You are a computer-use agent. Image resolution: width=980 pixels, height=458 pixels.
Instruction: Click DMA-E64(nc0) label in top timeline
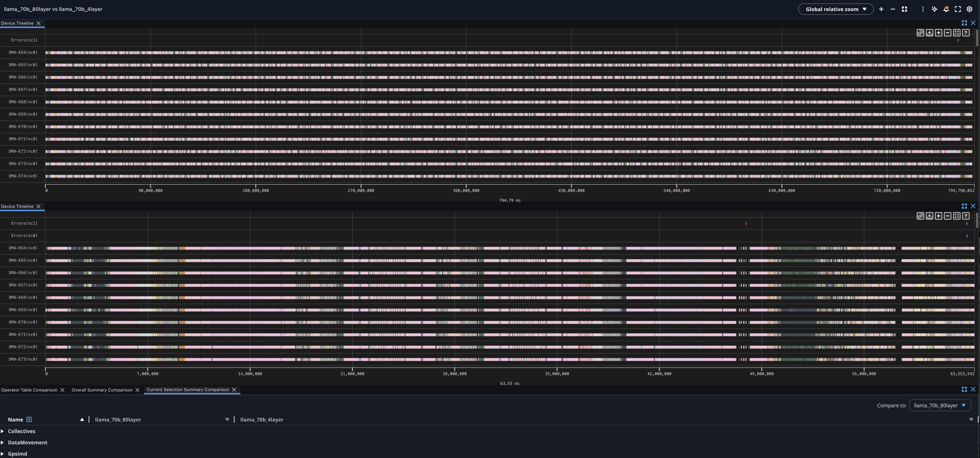(23, 53)
